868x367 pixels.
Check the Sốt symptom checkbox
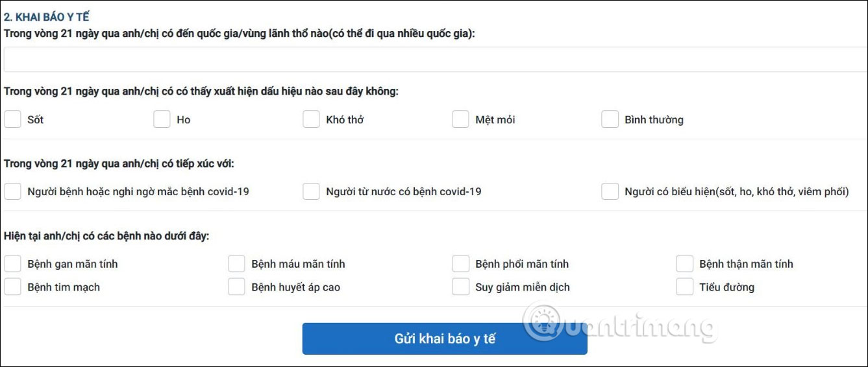coord(12,119)
